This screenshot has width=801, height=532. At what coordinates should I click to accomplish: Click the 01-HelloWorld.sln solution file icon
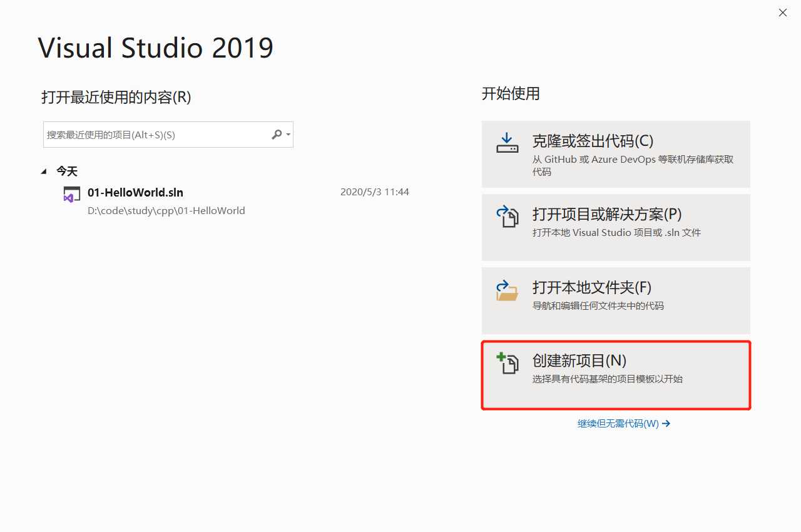[71, 194]
